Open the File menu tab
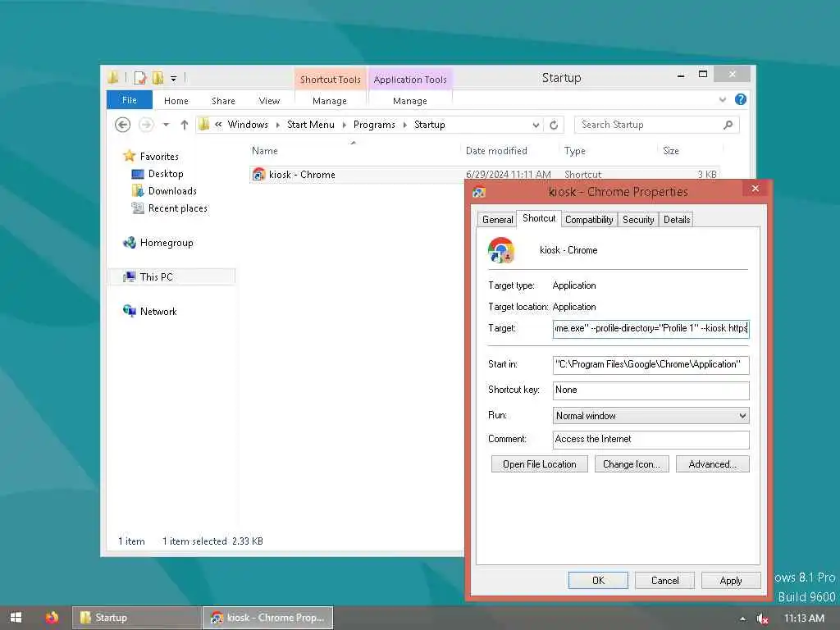The width and height of the screenshot is (840, 630). tap(130, 100)
